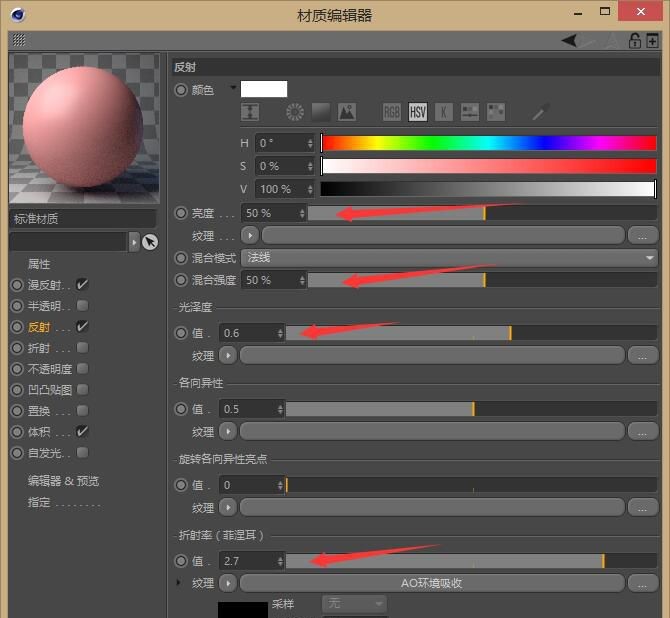
Task: Adjust the 亮度 50% stepper
Action: [x=302, y=213]
